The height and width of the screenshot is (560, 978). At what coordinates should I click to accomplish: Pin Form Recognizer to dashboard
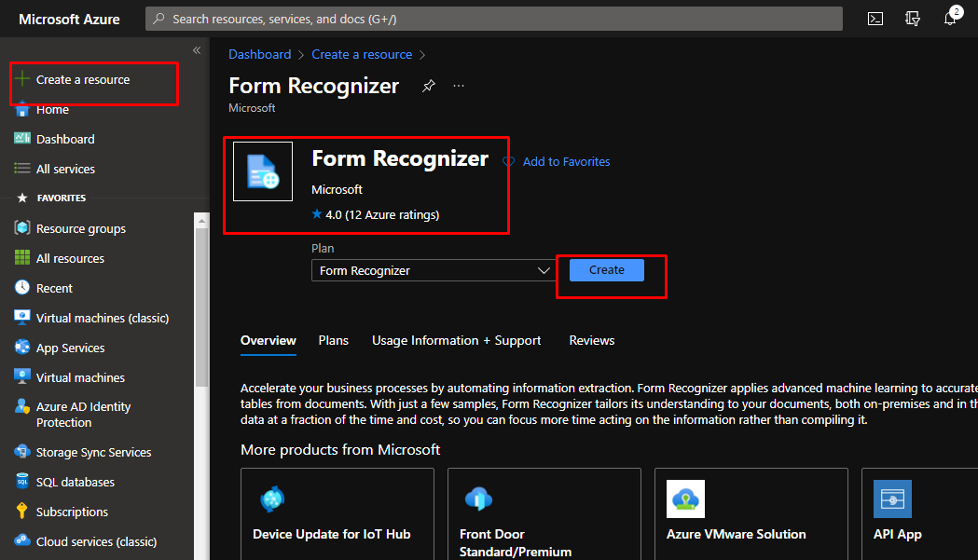[x=428, y=86]
